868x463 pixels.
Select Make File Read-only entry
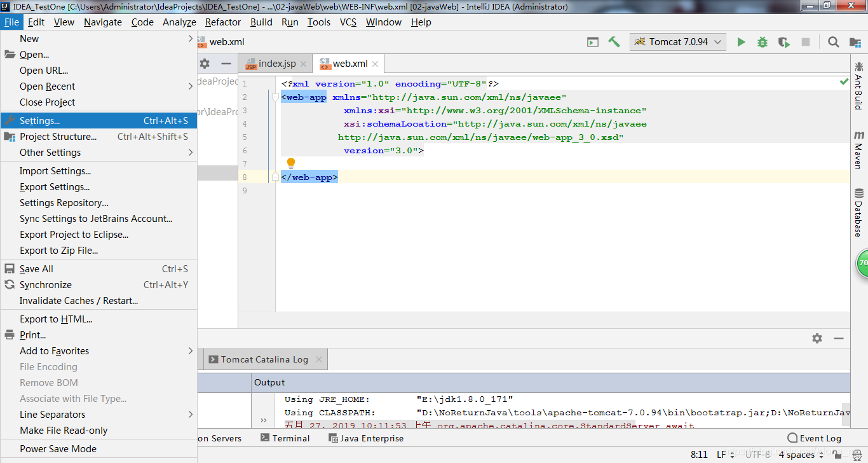pyautogui.click(x=98, y=431)
